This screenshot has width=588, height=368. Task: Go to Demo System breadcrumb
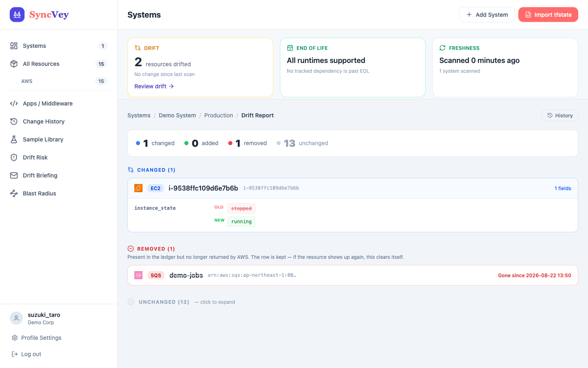[177, 115]
